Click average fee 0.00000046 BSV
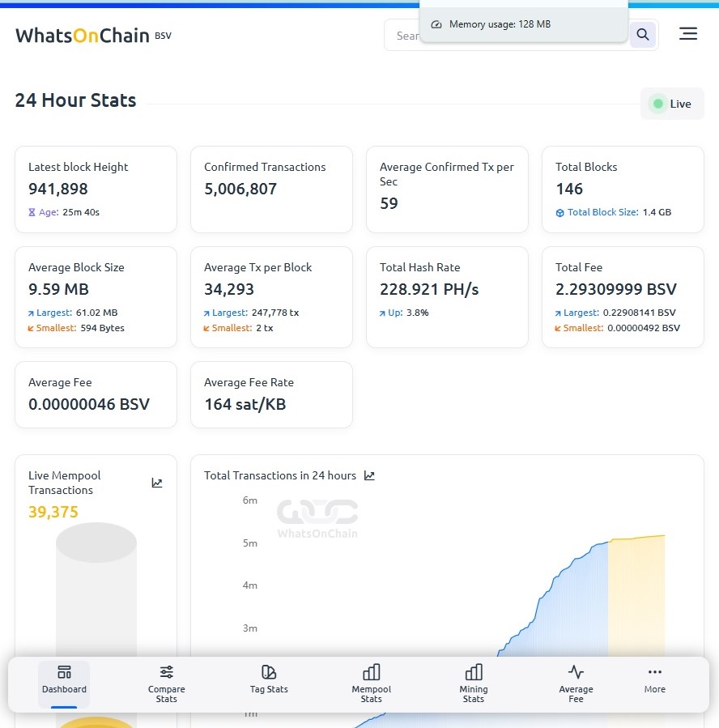 (x=89, y=404)
